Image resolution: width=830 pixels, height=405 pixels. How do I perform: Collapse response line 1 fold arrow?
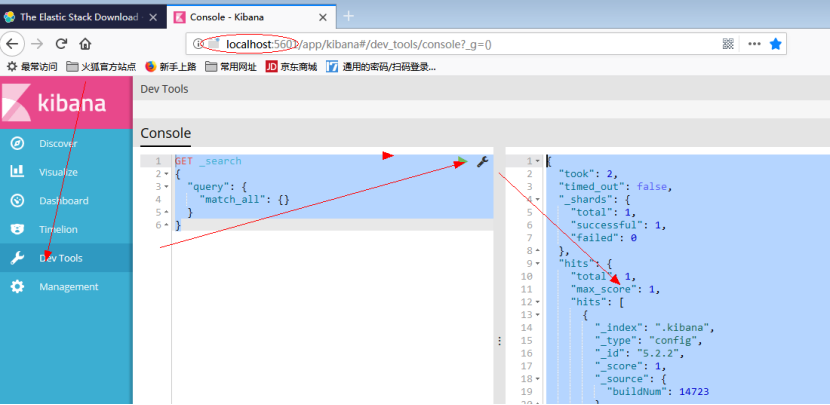538,161
